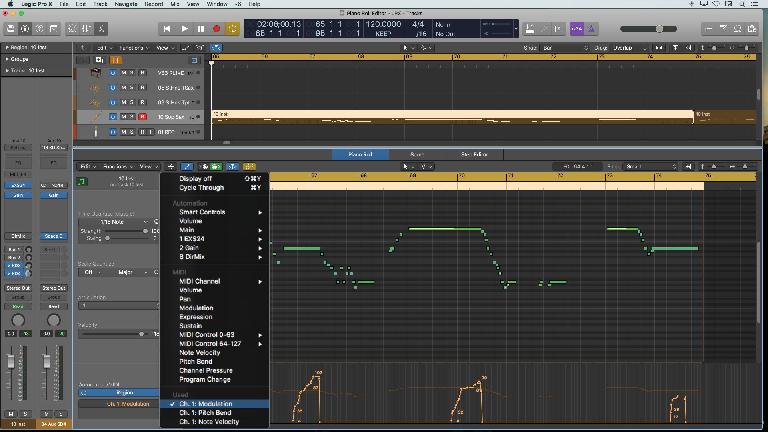The height and width of the screenshot is (432, 768).
Task: Select the selected track's string instrument icon
Action: [95, 117]
